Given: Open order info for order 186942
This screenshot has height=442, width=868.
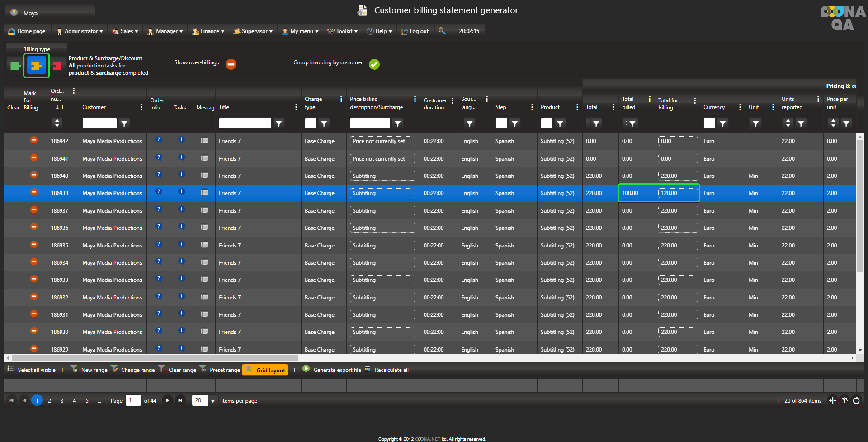Looking at the screenshot, I should pyautogui.click(x=158, y=140).
